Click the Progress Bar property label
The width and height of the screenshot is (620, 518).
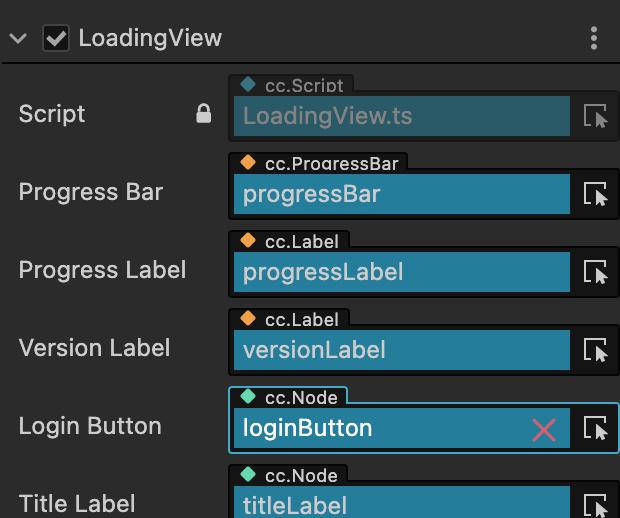tap(91, 192)
